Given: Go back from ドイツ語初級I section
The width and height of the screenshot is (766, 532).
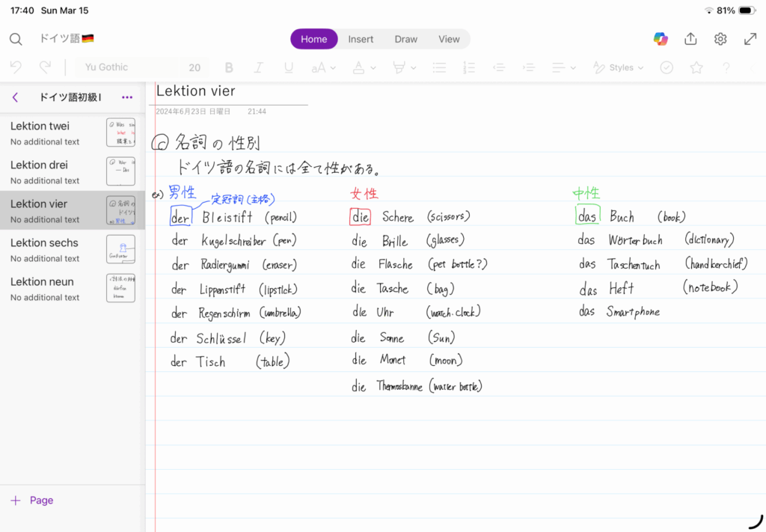Looking at the screenshot, I should (x=15, y=97).
